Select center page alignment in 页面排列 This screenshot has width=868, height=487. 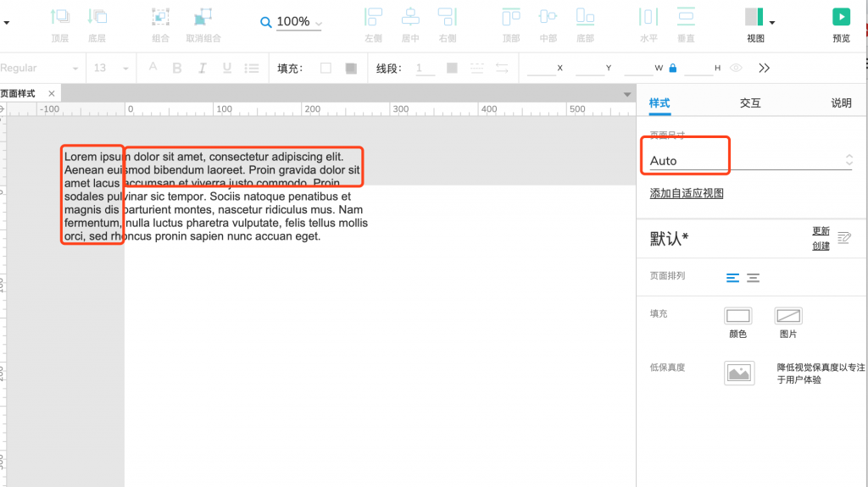tap(753, 278)
